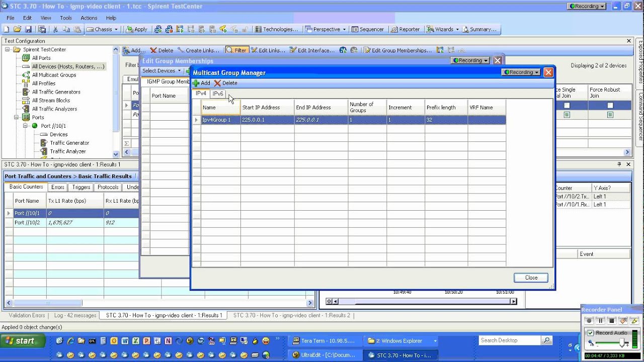Open the Log - 42 messages tab
The image size is (644, 362).
click(75, 315)
